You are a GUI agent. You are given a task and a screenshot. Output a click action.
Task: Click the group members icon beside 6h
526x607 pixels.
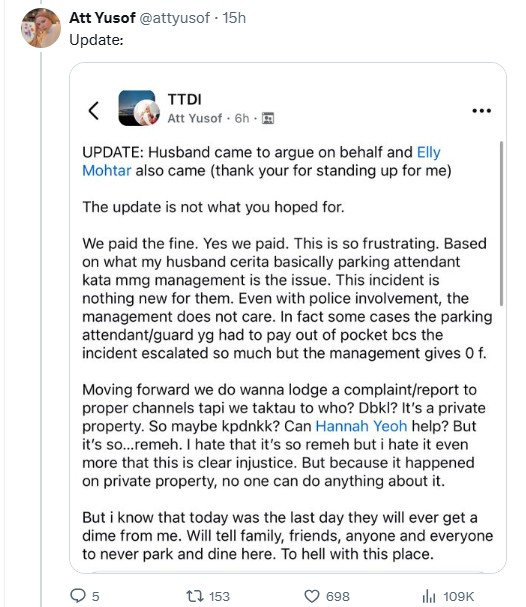pyautogui.click(x=268, y=118)
